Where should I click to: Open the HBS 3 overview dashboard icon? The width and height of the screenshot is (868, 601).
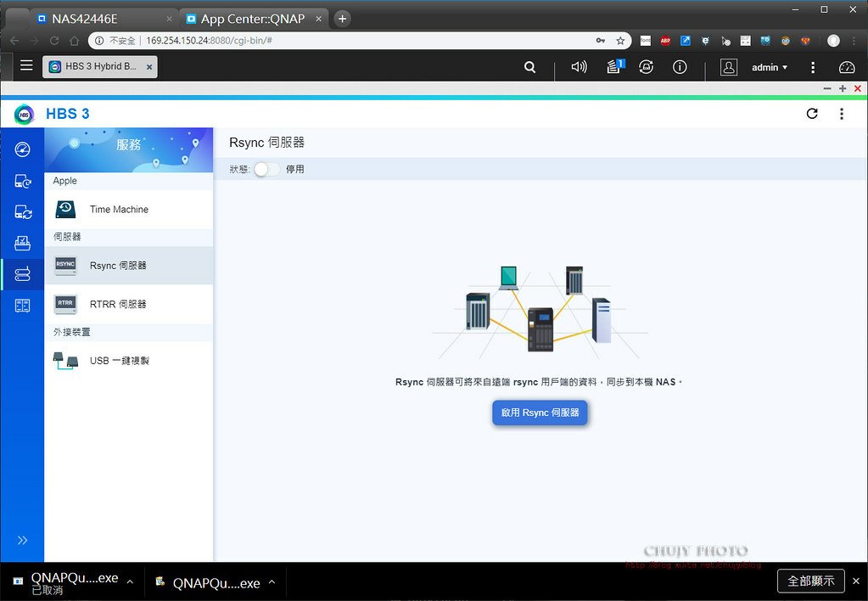coord(22,149)
